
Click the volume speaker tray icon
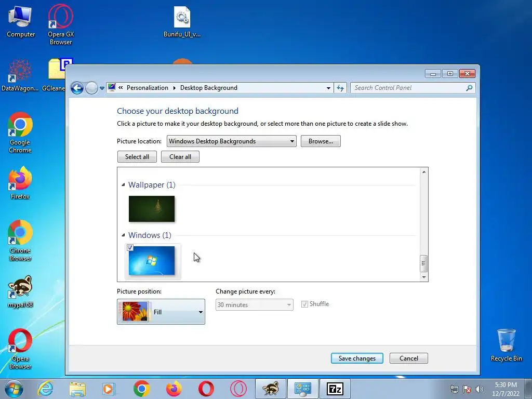coord(480,389)
